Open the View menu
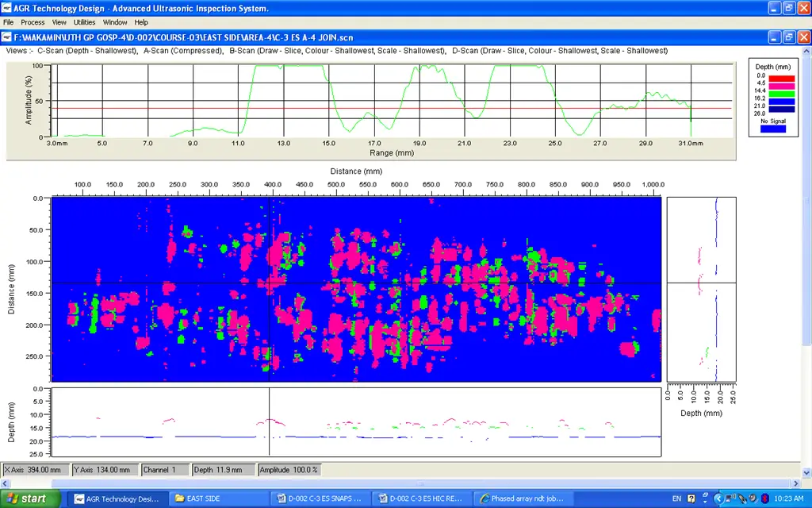 point(59,22)
